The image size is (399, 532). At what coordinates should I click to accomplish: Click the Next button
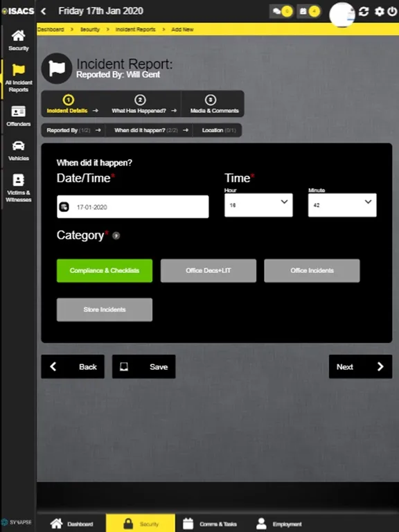[x=360, y=366]
